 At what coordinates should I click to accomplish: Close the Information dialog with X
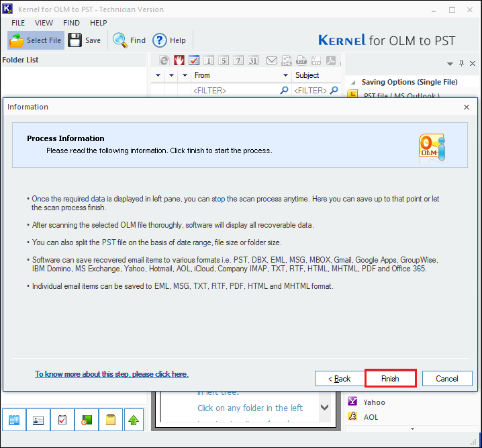(x=467, y=107)
